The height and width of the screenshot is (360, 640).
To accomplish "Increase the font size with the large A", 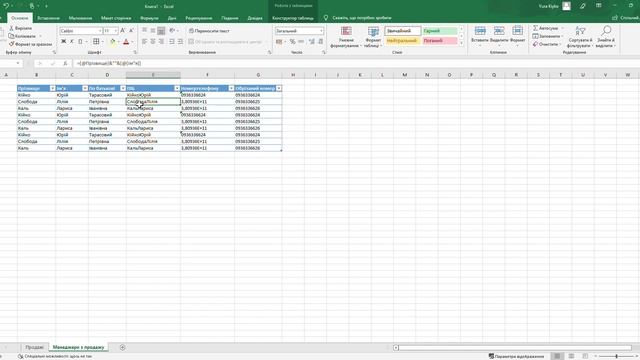I will pyautogui.click(x=123, y=31).
